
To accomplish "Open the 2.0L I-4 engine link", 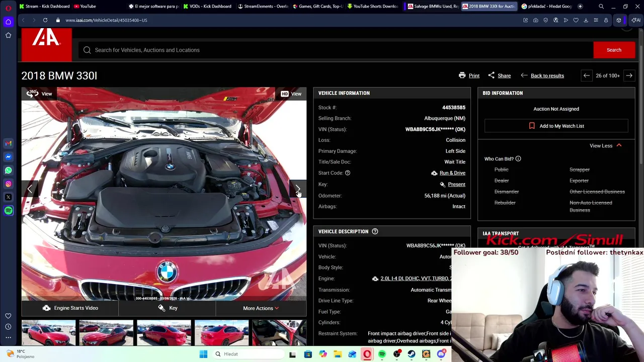I will 416,279.
